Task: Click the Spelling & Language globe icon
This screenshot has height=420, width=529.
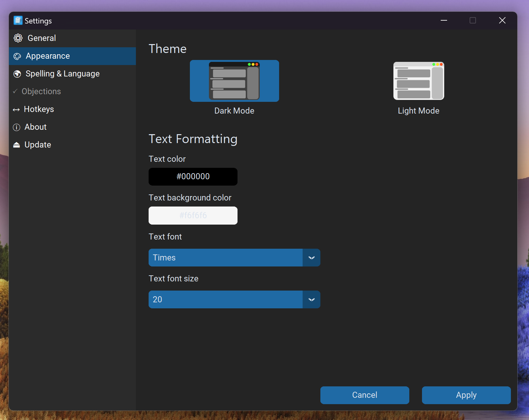Action: click(17, 74)
